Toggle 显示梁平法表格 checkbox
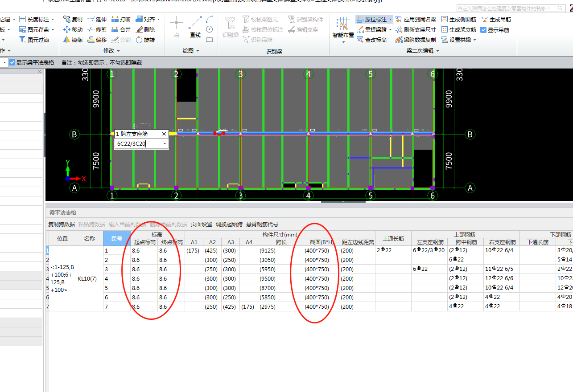 [12, 63]
